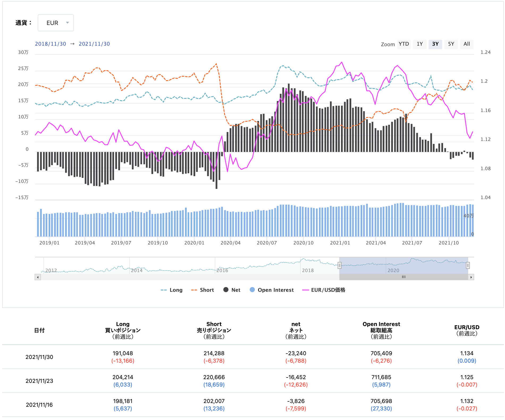The image size is (505, 420).
Task: Select the All zoom range
Action: click(467, 44)
